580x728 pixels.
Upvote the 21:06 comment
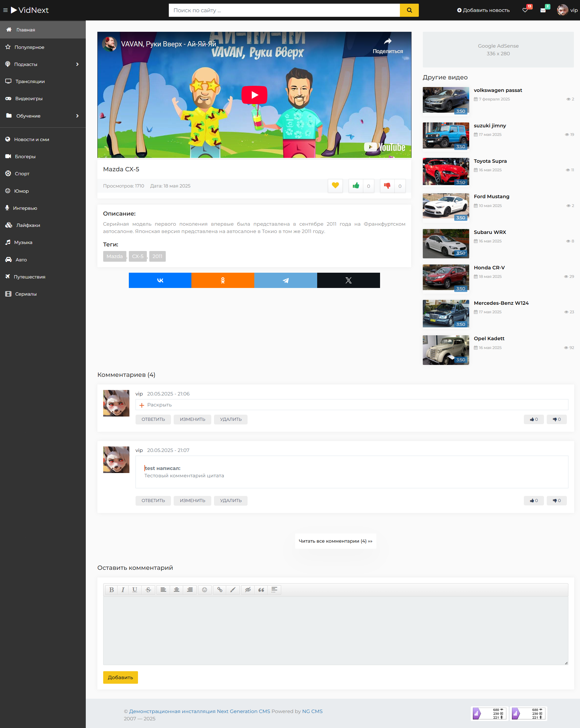534,419
